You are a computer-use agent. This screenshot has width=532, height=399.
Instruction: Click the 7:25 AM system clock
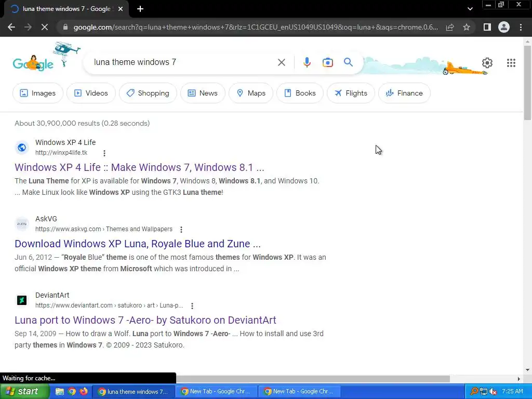pyautogui.click(x=512, y=392)
